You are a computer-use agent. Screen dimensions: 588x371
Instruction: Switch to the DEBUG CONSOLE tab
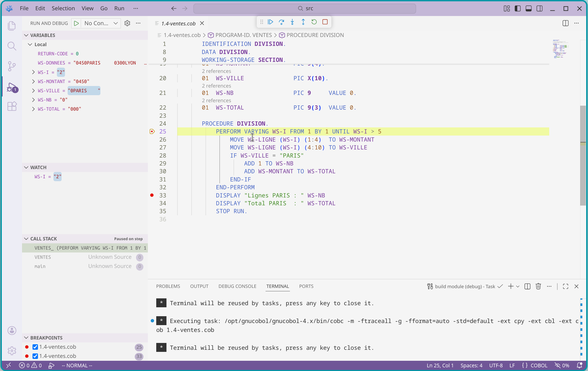pos(238,286)
